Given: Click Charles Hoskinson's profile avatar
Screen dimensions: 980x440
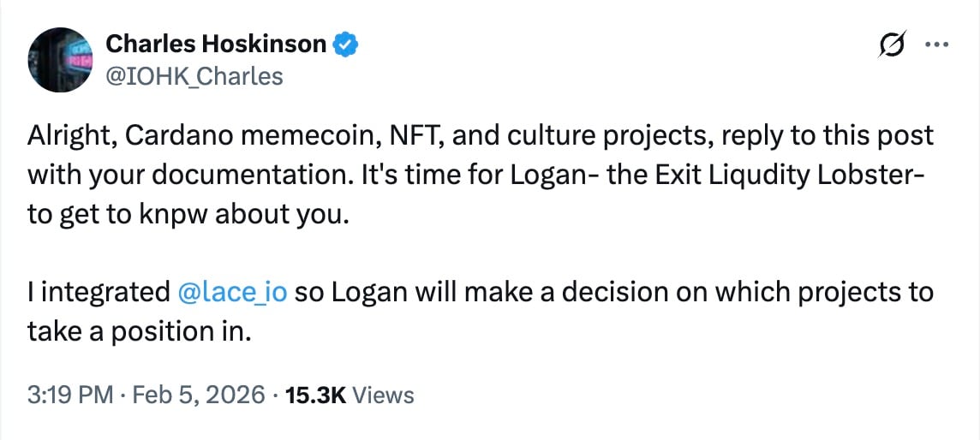Looking at the screenshot, I should (59, 59).
